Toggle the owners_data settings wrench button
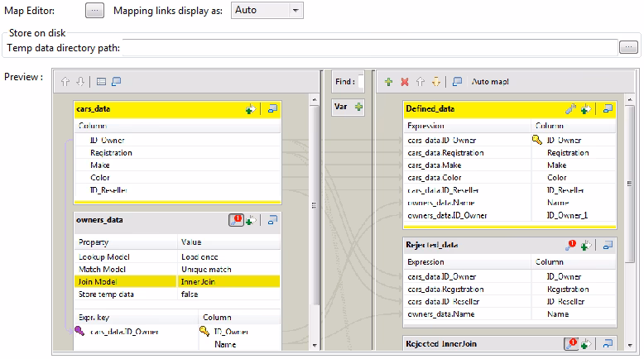 (236, 220)
